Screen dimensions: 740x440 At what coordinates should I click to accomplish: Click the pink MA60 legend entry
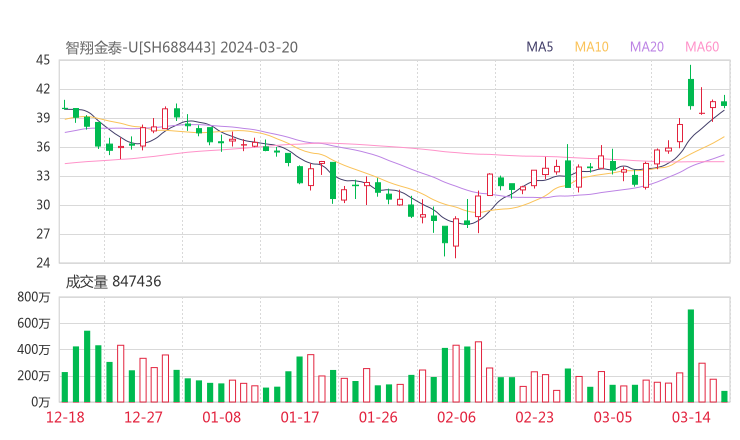702,47
